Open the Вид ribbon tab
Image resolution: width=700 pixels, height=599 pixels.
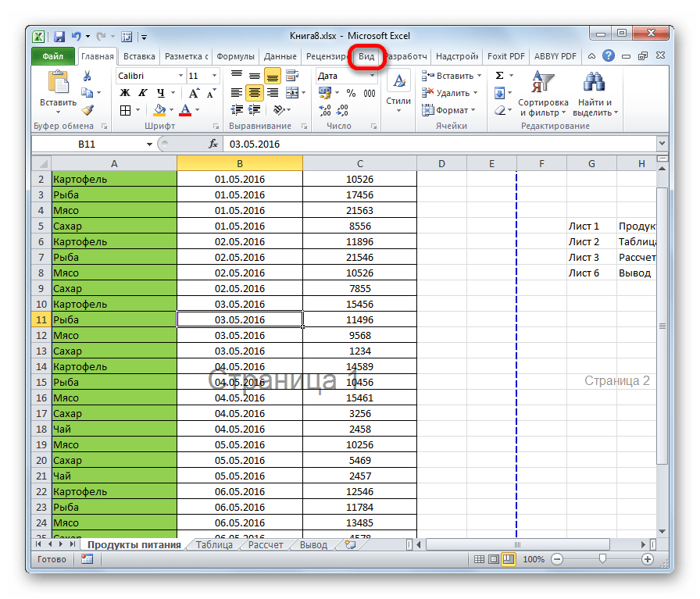[366, 56]
